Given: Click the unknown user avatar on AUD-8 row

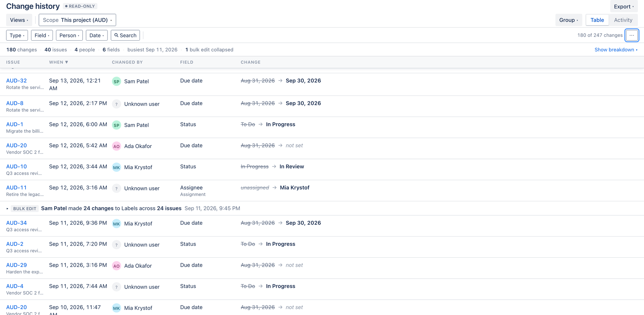Looking at the screenshot, I should point(117,104).
